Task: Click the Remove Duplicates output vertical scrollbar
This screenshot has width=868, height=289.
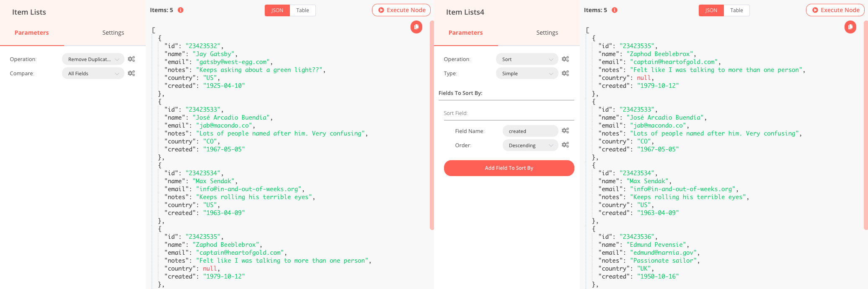Action: (x=431, y=125)
